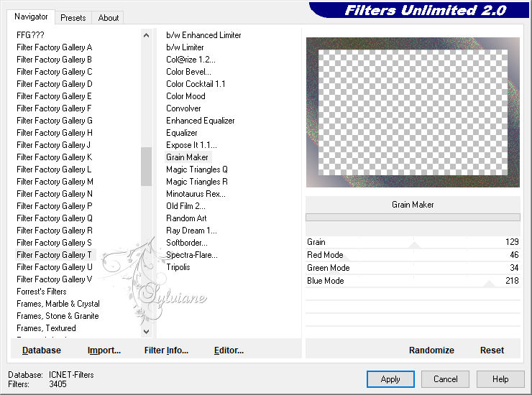Choose Magic Triangles Q filter
The image size is (532, 395).
click(x=197, y=169)
